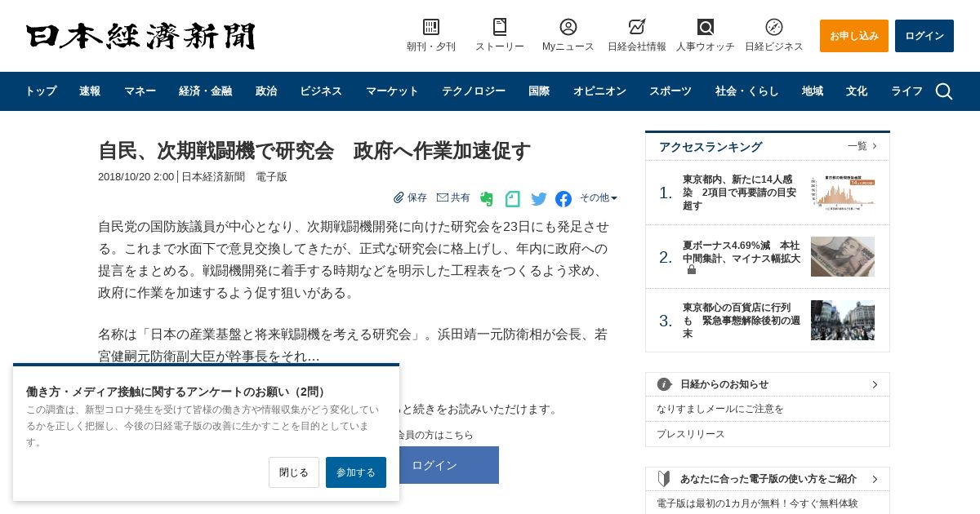The image size is (980, 514).
Task: Open ranking article 東京都内、新たに14人感染
Action: click(740, 193)
